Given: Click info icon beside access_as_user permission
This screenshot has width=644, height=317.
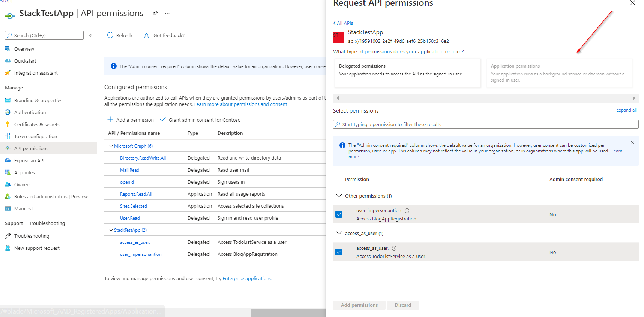Looking at the screenshot, I should pyautogui.click(x=394, y=248).
